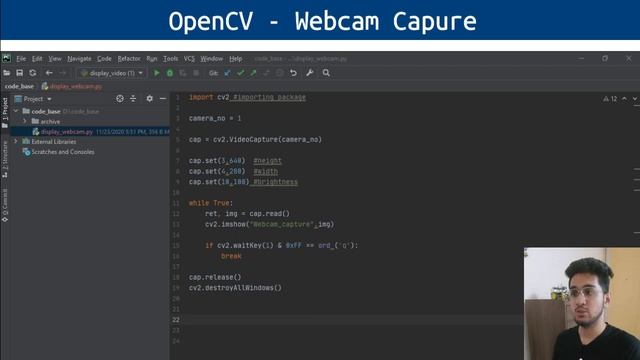Open the Navigate menu
640x360 pixels.
(79, 59)
